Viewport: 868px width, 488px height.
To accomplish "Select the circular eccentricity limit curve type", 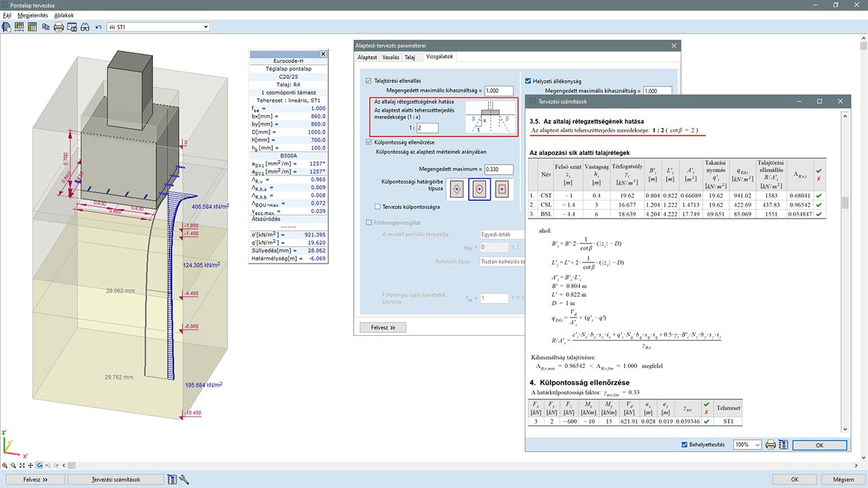I will (479, 188).
